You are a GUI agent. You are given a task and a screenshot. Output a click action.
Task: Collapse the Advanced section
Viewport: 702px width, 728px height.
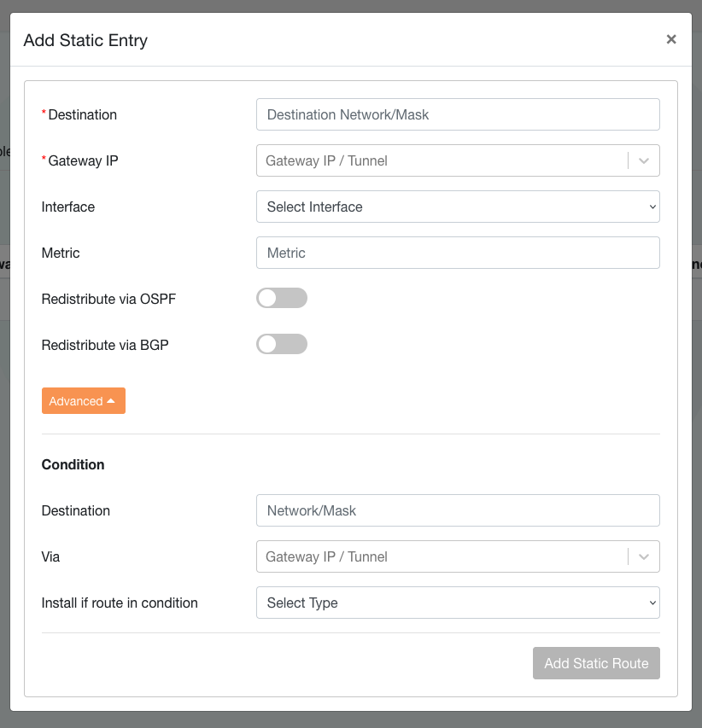[83, 401]
